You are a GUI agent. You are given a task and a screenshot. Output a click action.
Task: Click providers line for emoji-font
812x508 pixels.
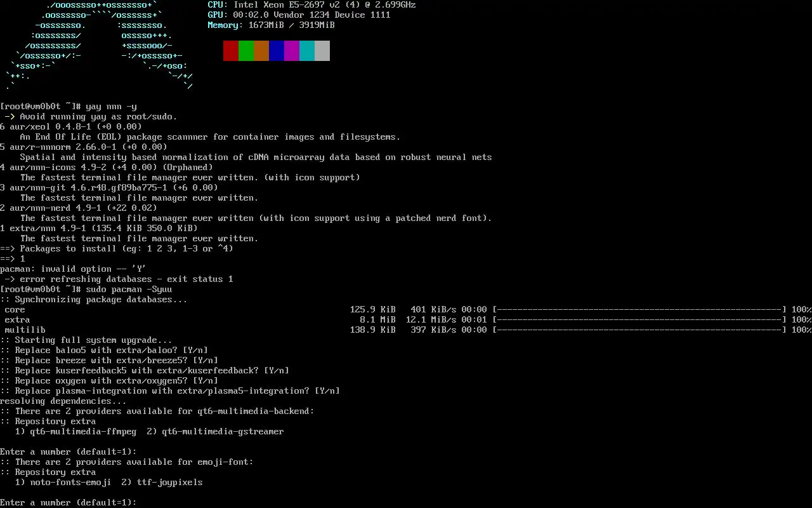127,462
